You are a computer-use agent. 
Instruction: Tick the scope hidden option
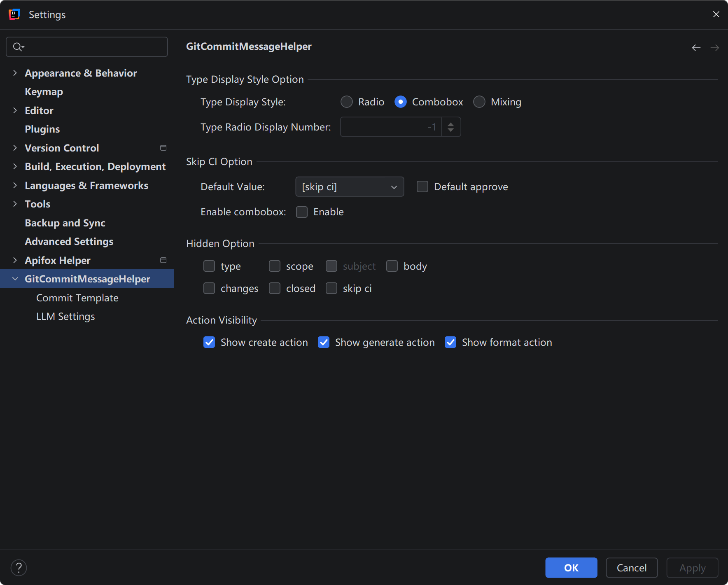275,266
